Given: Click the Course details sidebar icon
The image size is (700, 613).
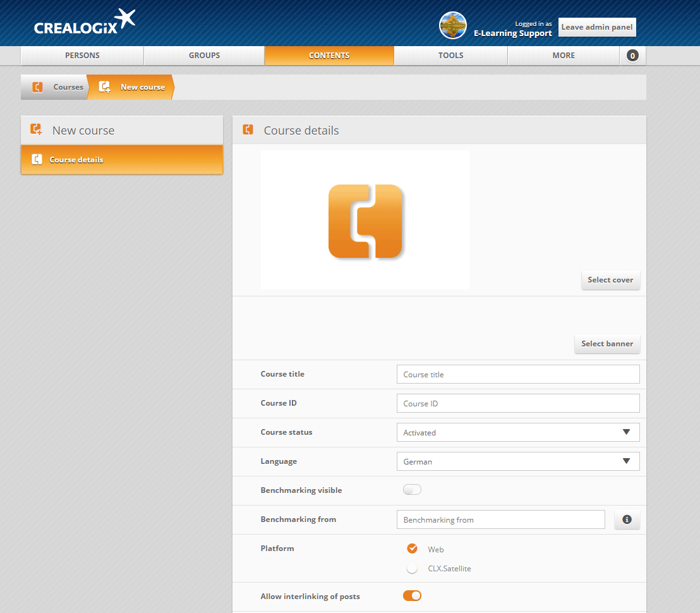Looking at the screenshot, I should (37, 160).
